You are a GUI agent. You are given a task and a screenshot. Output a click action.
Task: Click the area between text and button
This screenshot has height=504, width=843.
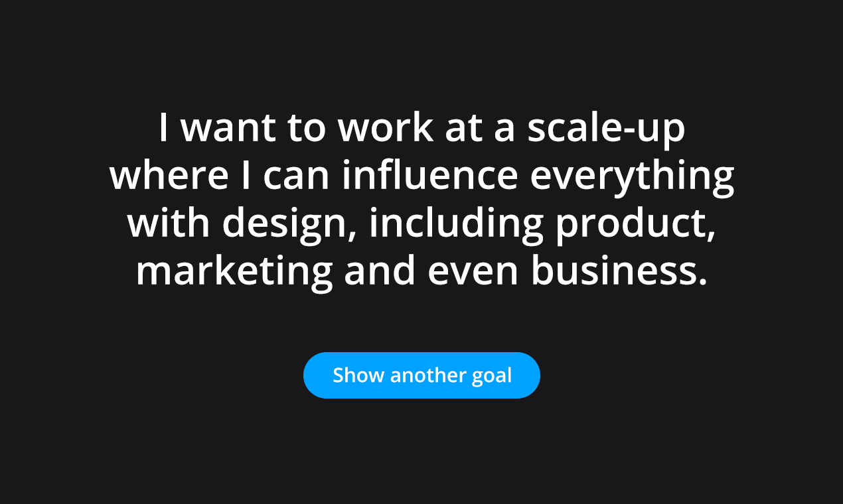(421, 318)
